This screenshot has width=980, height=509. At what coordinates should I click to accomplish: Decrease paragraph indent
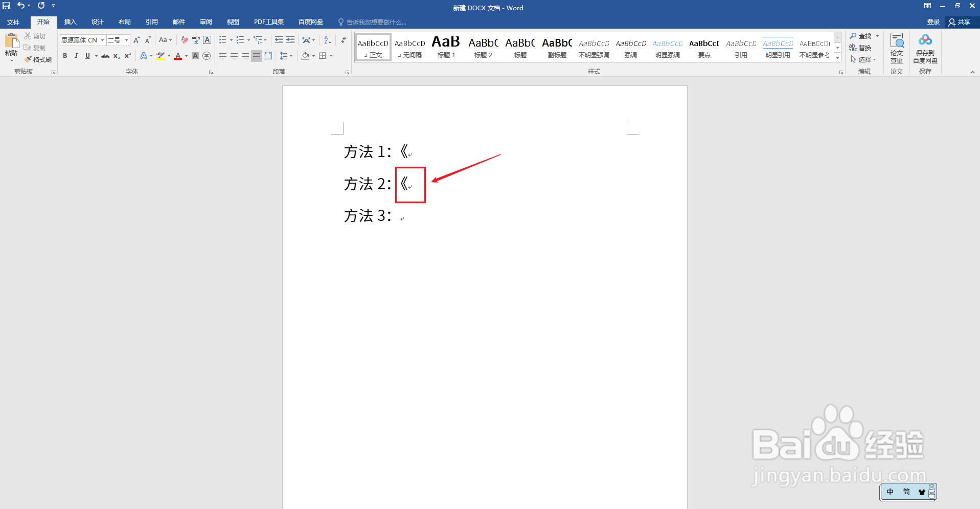[x=279, y=40]
